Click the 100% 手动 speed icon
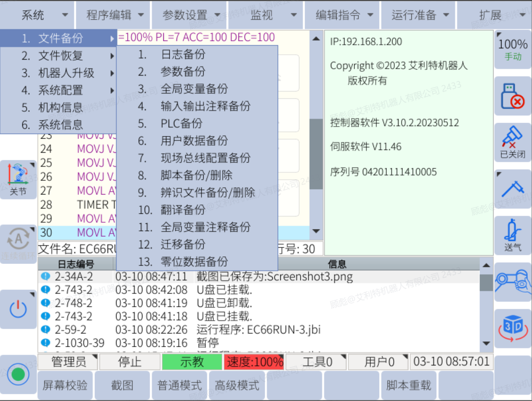532x401 pixels. pos(512,49)
